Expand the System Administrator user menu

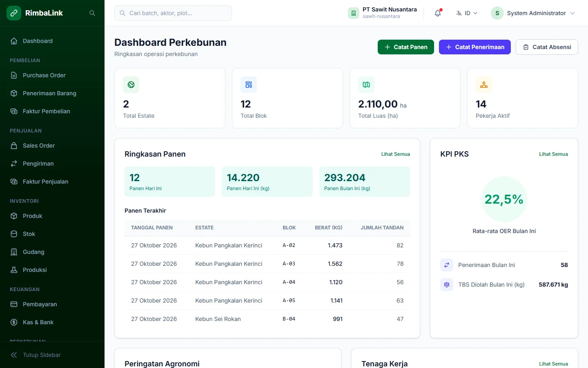533,13
